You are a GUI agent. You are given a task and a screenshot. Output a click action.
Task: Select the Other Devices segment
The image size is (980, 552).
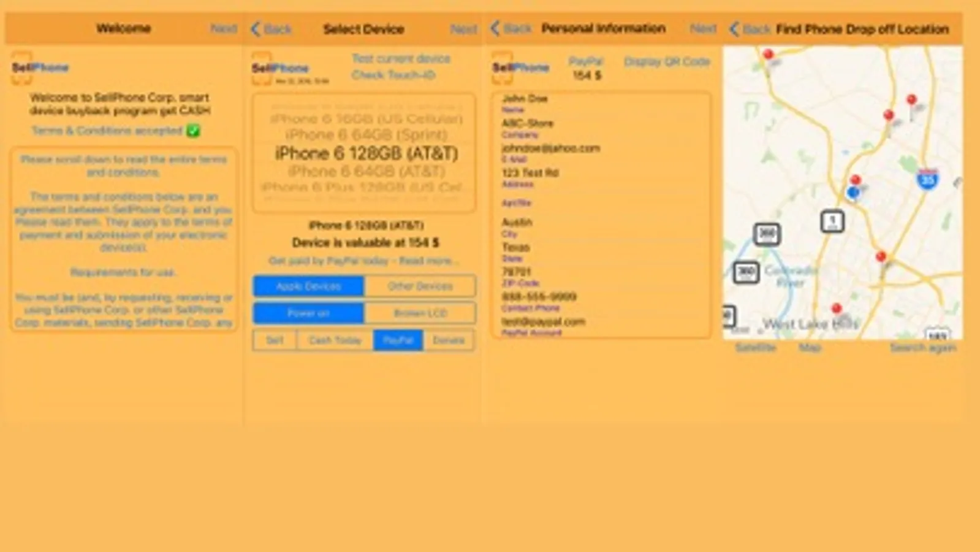[420, 286]
